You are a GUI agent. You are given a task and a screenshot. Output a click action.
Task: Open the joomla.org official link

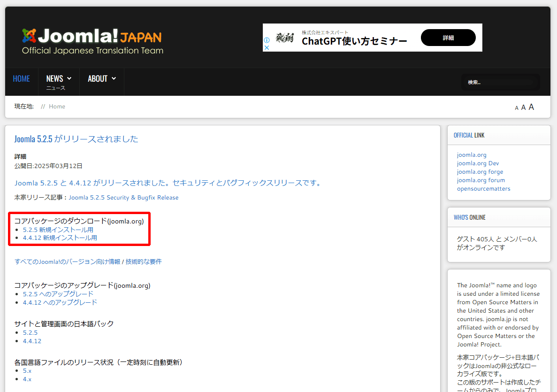pyautogui.click(x=472, y=154)
